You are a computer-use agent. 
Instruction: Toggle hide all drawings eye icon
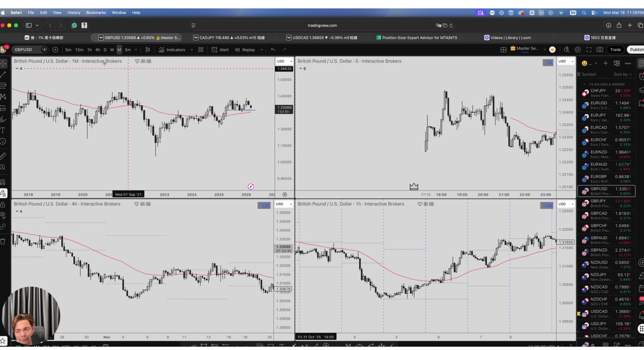coord(3,215)
